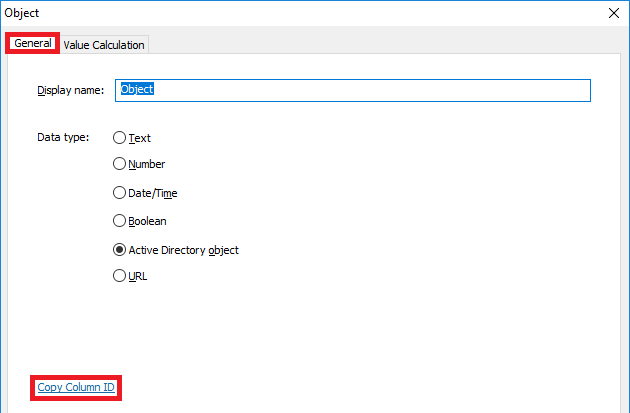Click the Copy Column ID link
The width and height of the screenshot is (630, 413).
[76, 387]
